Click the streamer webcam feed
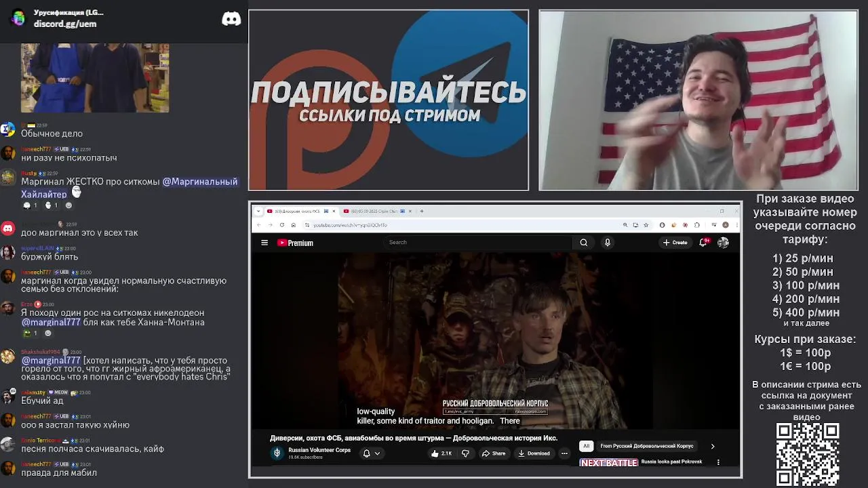The height and width of the screenshot is (488, 868). click(698, 100)
